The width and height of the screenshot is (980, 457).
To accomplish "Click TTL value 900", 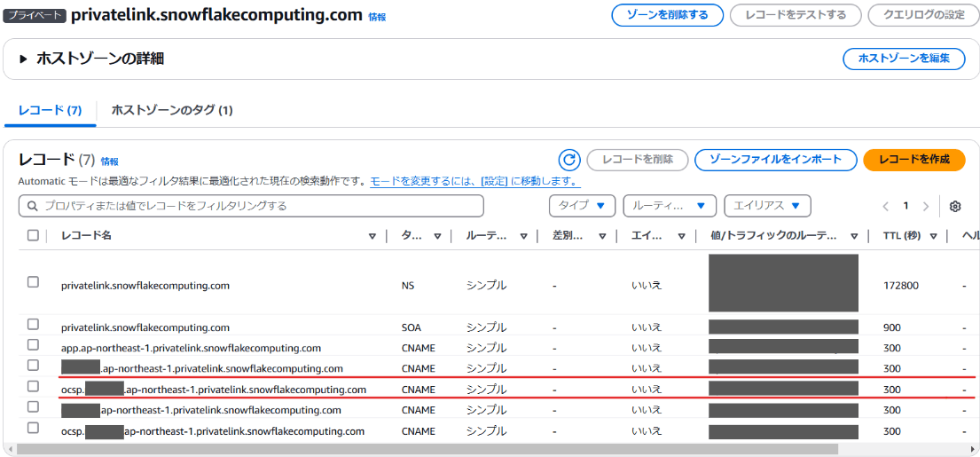I will [x=892, y=327].
